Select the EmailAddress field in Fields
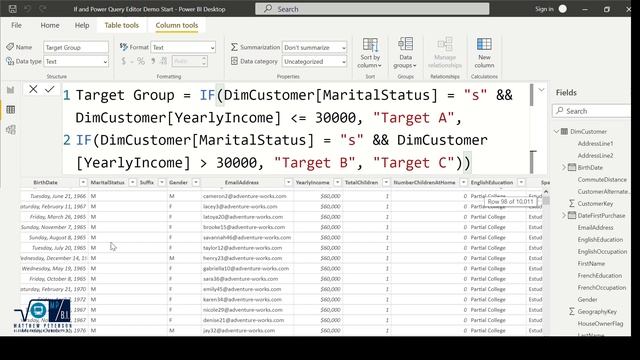Image resolution: width=640 pixels, height=360 pixels. 596,227
